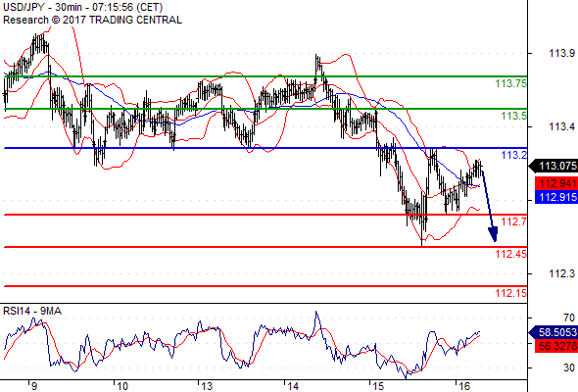This screenshot has height=392, width=578.
Task: Click the 70 overbought level on RSI axis
Action: [x=569, y=318]
